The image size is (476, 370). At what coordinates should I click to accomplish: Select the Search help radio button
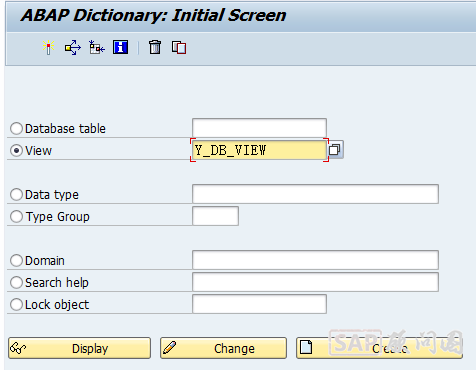click(16, 282)
